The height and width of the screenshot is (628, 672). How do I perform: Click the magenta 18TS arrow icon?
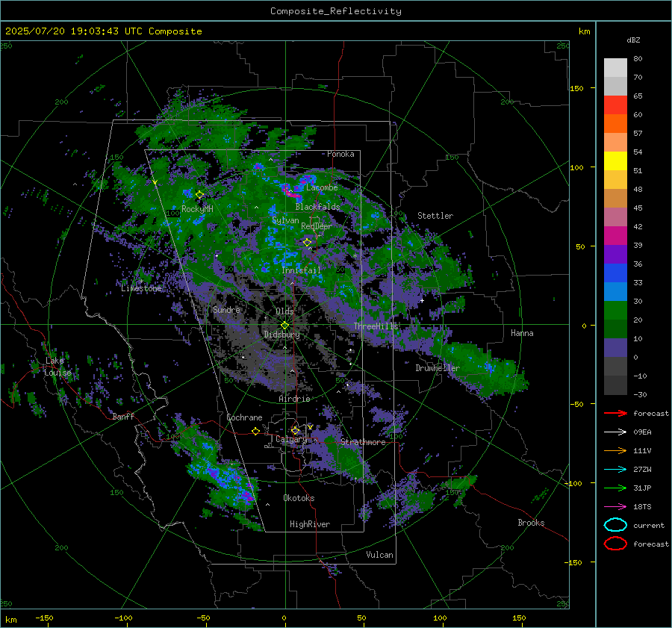(615, 507)
